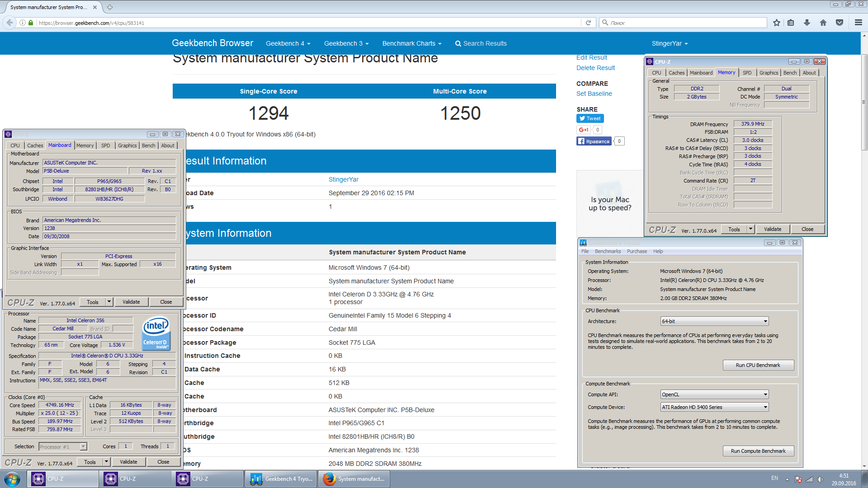Close the System manufacturer browser tab
The width and height of the screenshot is (868, 488).
pyautogui.click(x=94, y=7)
